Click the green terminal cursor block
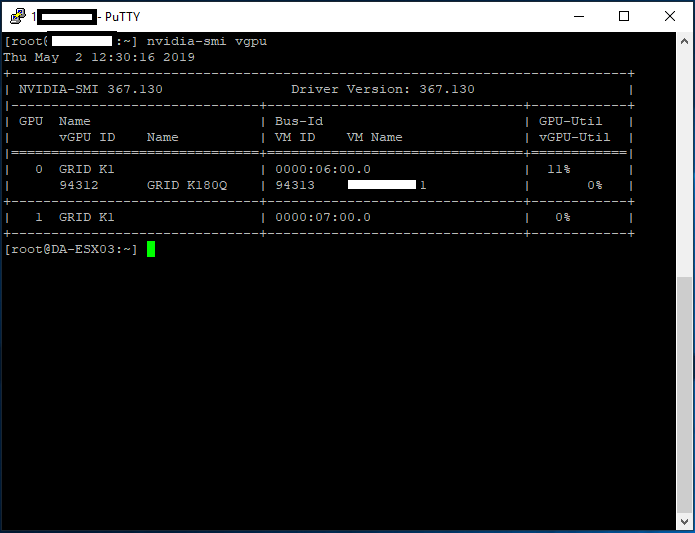Viewport: 695px width, 533px height. pos(151,249)
